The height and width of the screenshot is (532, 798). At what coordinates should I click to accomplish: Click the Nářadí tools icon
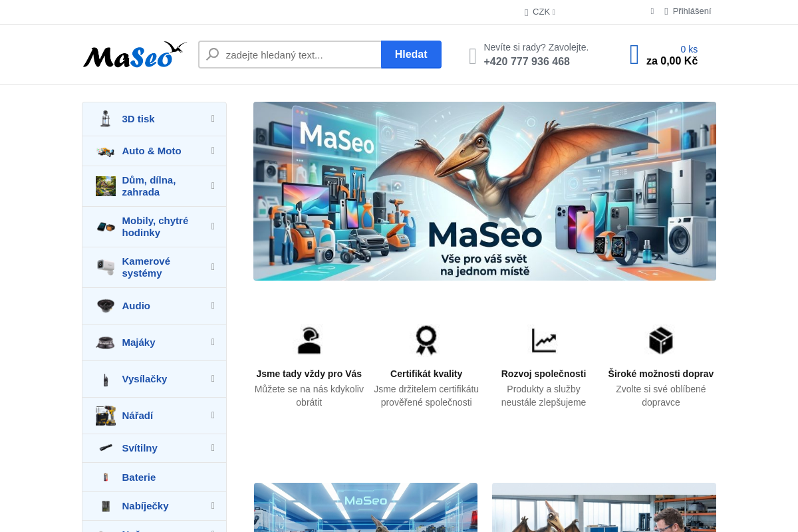click(x=106, y=416)
